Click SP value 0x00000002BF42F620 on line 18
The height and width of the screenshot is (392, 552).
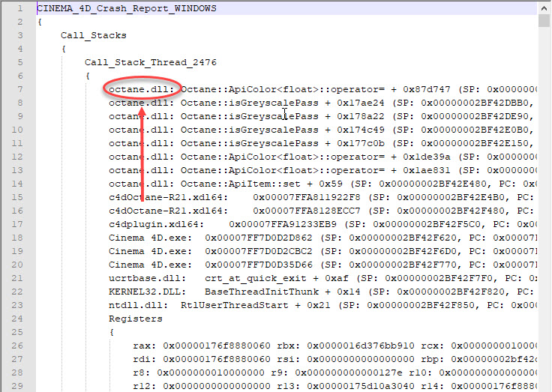point(403,238)
